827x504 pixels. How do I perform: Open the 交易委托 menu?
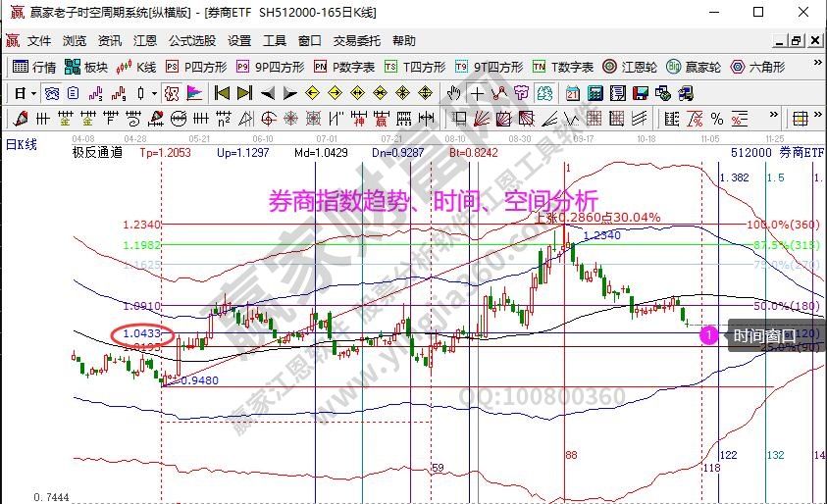(356, 40)
